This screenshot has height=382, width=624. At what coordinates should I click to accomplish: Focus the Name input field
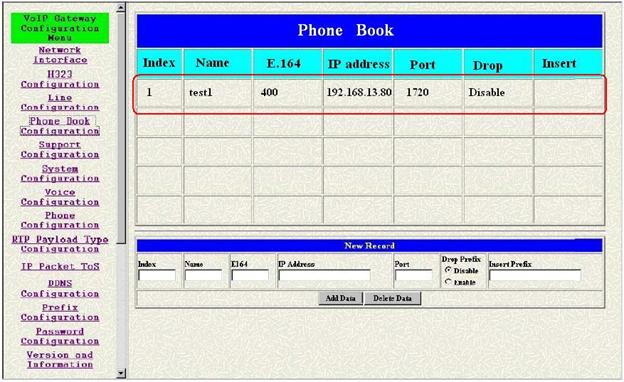click(x=203, y=275)
